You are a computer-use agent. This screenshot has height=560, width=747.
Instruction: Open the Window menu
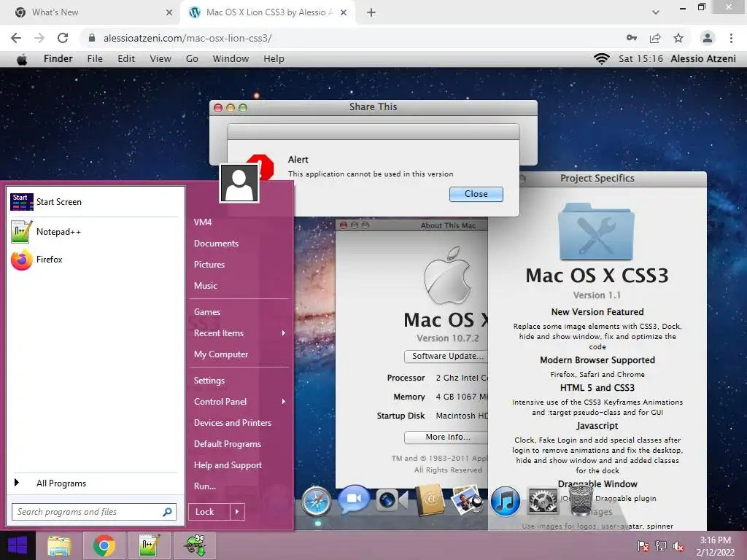(231, 58)
